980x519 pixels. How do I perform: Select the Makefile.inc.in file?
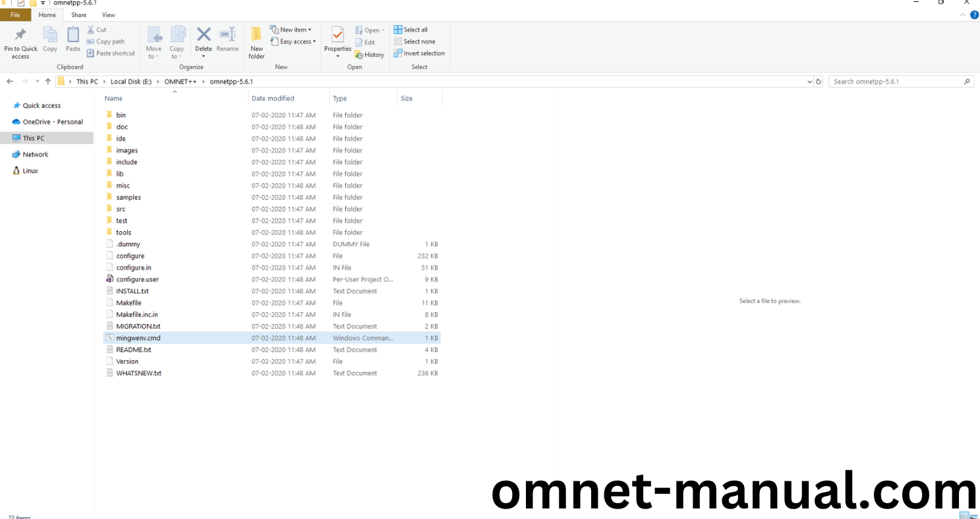click(x=136, y=315)
